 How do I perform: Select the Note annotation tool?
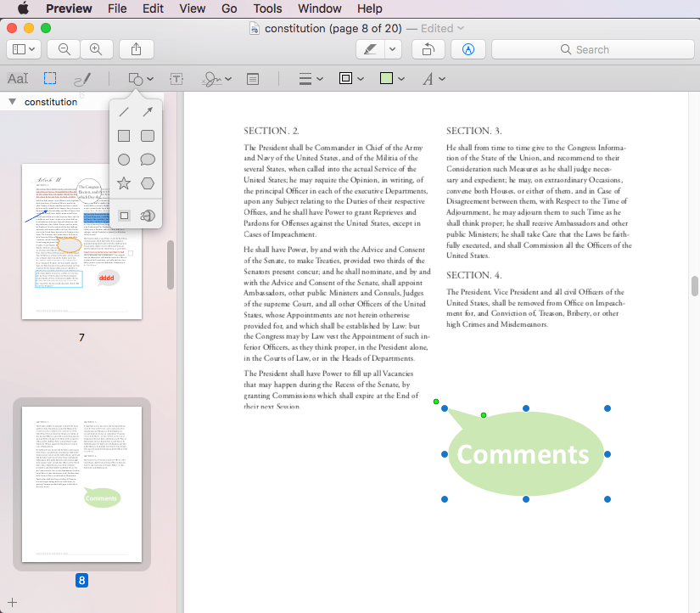click(252, 78)
